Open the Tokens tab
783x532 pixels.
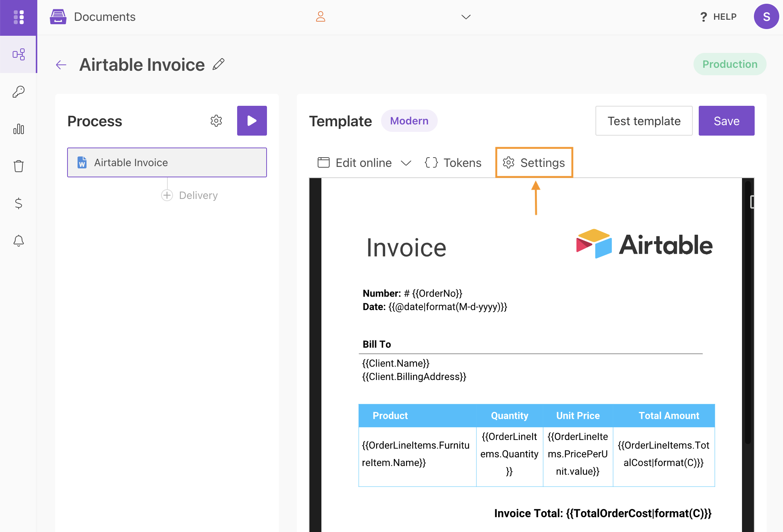point(453,163)
